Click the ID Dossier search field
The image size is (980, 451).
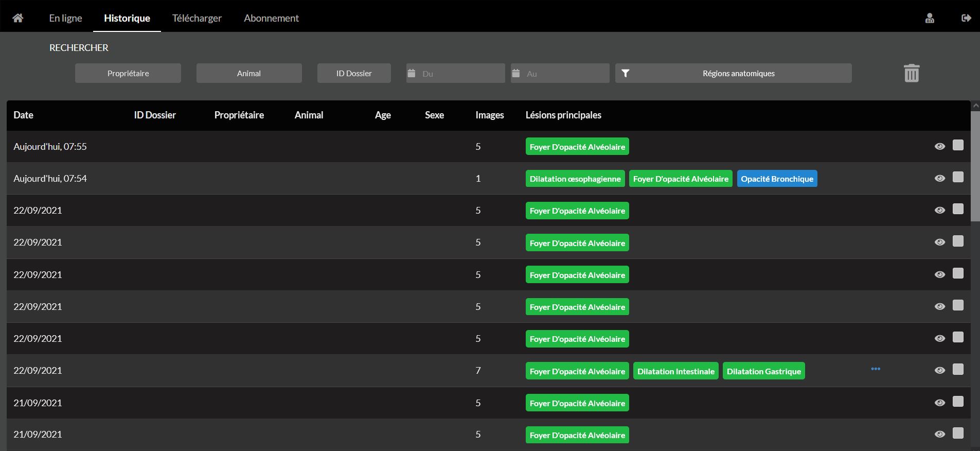(354, 73)
